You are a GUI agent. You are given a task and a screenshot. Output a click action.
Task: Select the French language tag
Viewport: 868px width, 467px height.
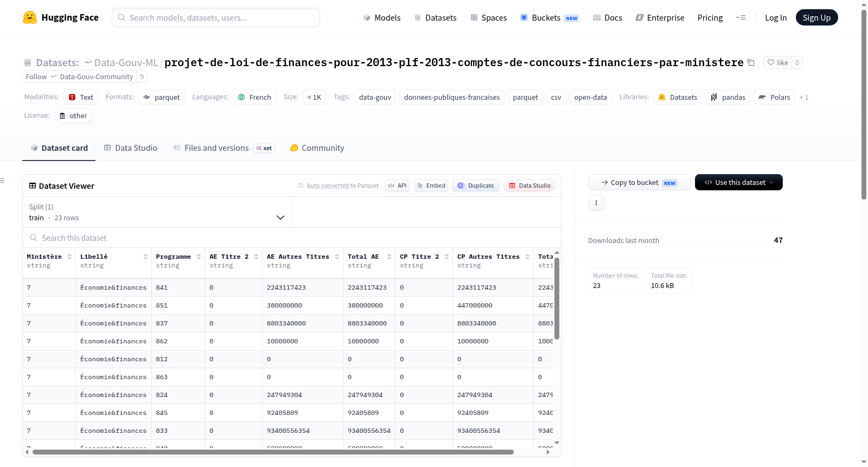tap(254, 98)
